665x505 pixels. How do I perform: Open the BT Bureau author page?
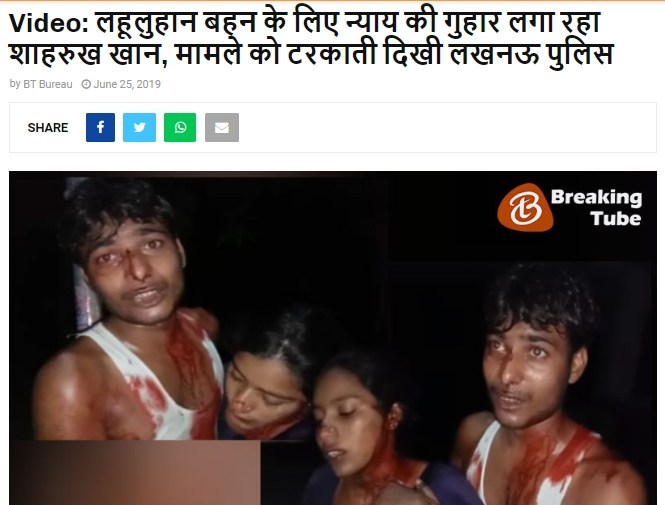[48, 84]
